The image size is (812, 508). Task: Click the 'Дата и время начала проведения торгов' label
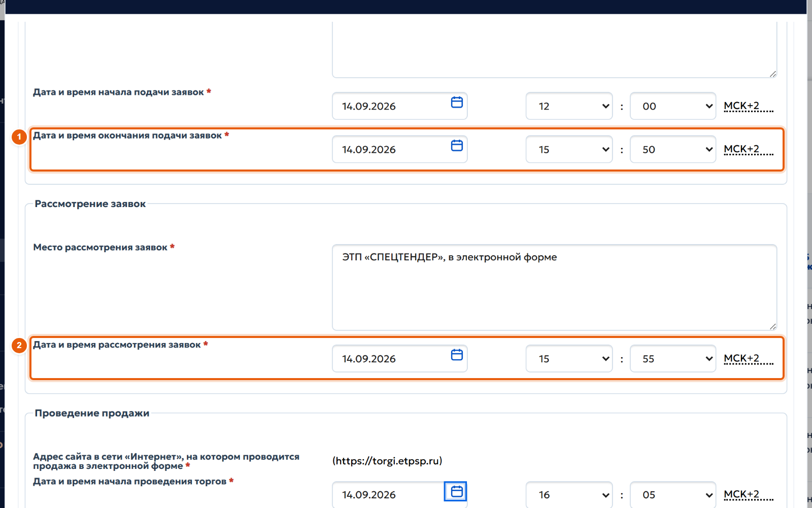[x=133, y=481]
